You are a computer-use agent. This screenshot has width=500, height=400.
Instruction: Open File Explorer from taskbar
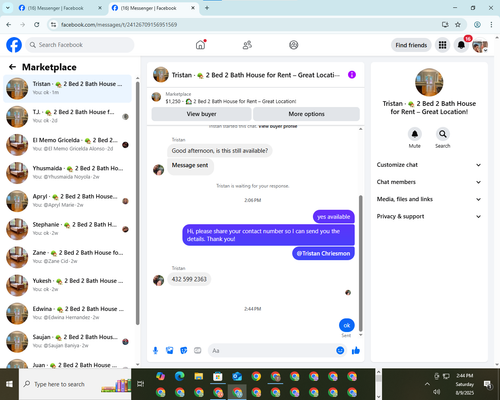[199, 376]
